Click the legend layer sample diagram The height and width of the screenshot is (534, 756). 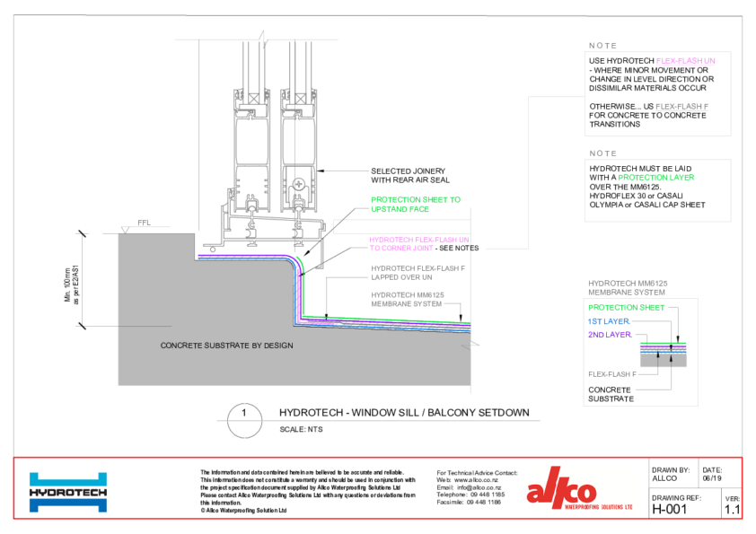[663, 355]
